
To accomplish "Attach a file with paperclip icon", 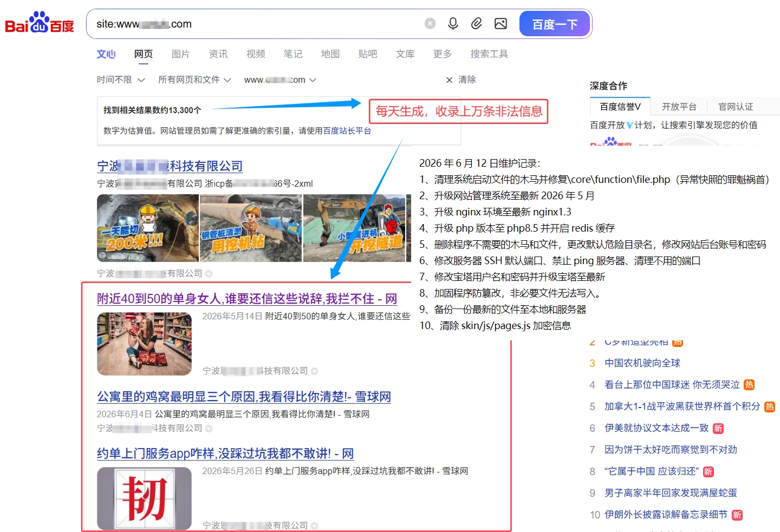I will pos(477,23).
